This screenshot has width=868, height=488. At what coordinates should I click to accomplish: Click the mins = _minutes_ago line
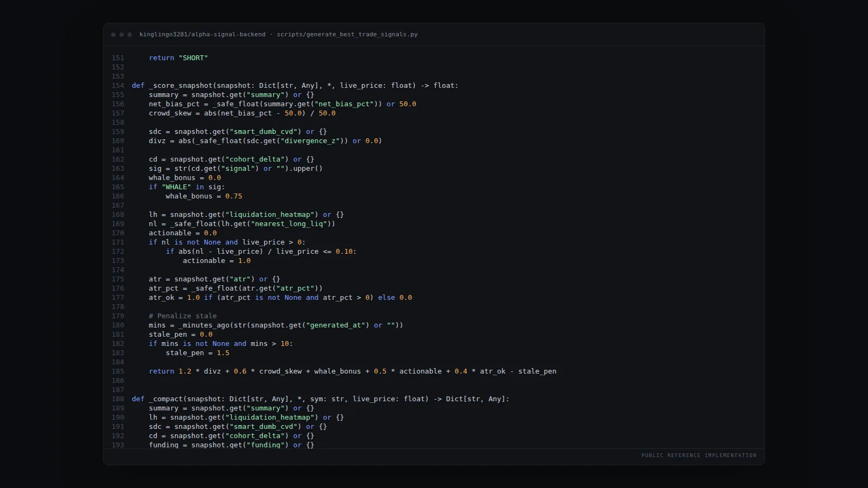click(x=276, y=325)
